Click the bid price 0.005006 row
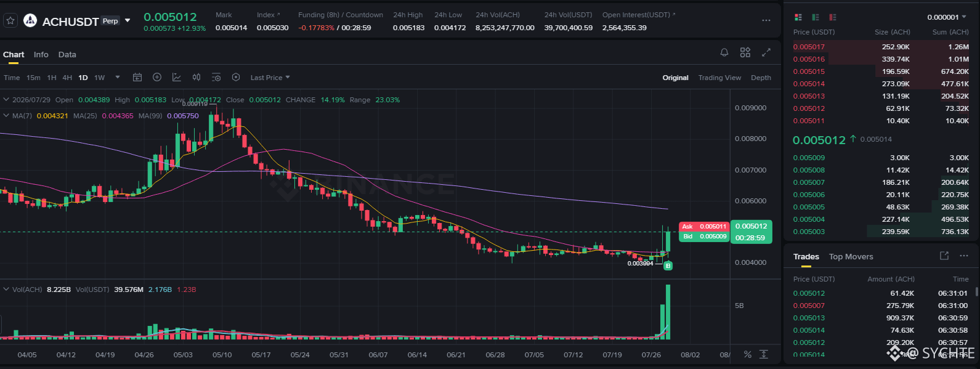 click(x=881, y=195)
